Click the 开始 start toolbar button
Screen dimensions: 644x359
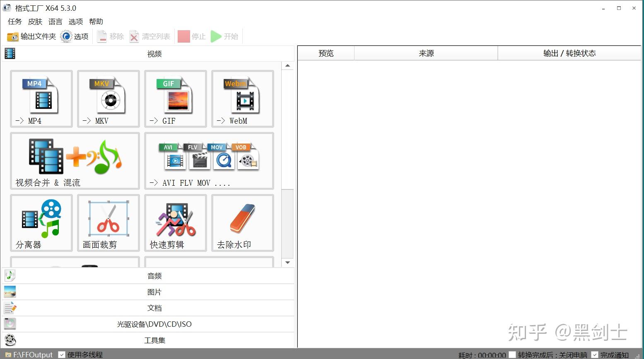(x=224, y=36)
